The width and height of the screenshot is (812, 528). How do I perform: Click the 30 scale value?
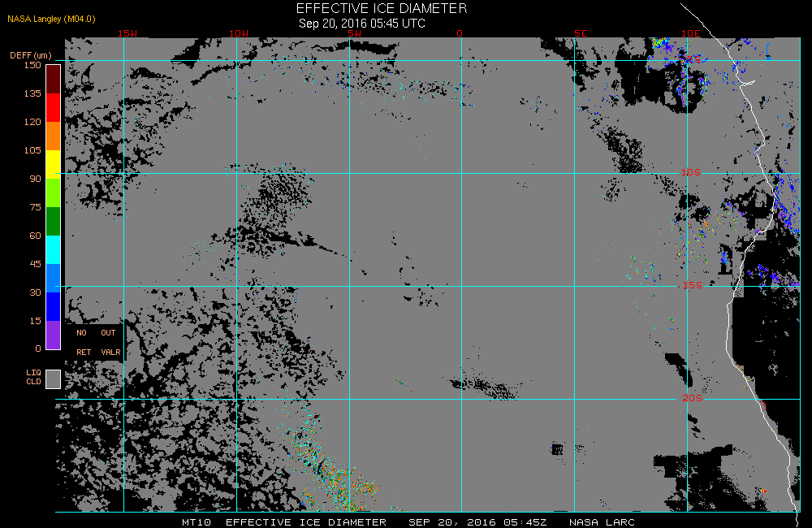point(35,292)
